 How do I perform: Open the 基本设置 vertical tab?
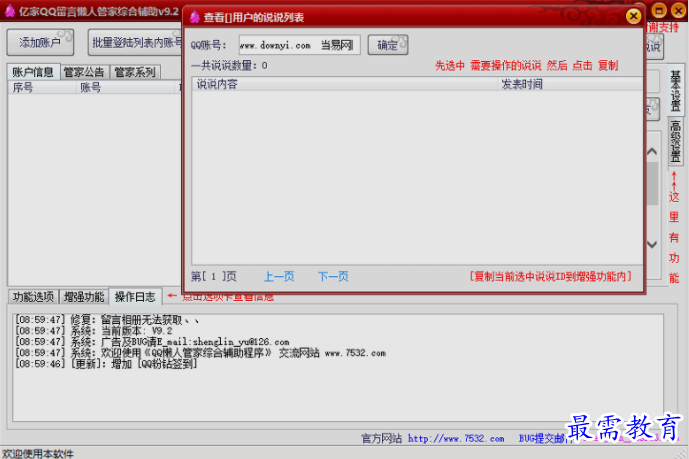[675, 91]
